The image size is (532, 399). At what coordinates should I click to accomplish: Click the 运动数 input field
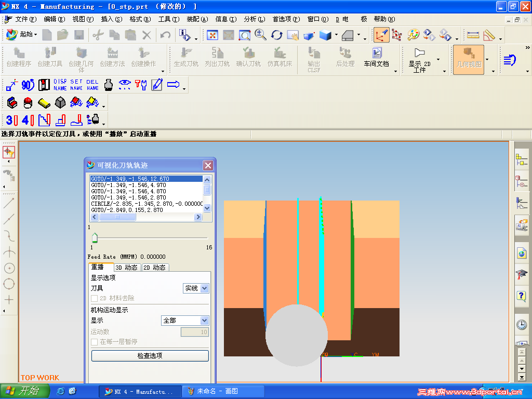click(195, 332)
